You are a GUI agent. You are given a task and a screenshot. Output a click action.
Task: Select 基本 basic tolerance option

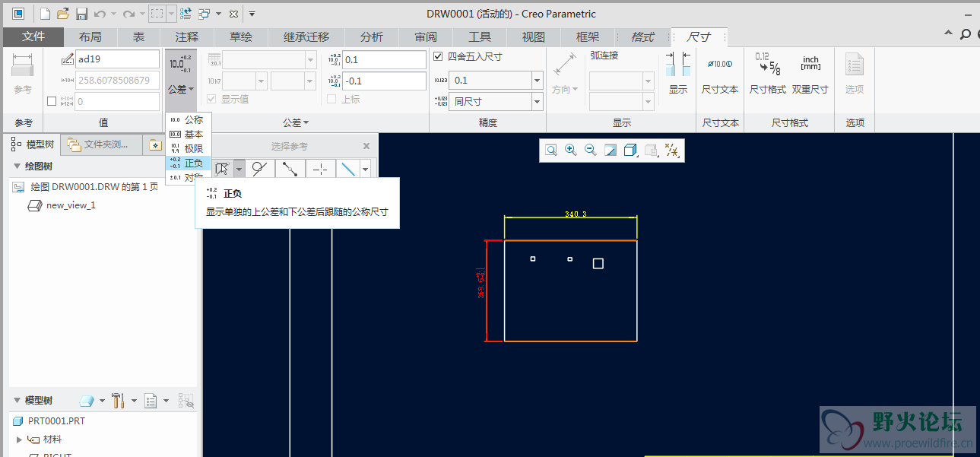coord(188,134)
